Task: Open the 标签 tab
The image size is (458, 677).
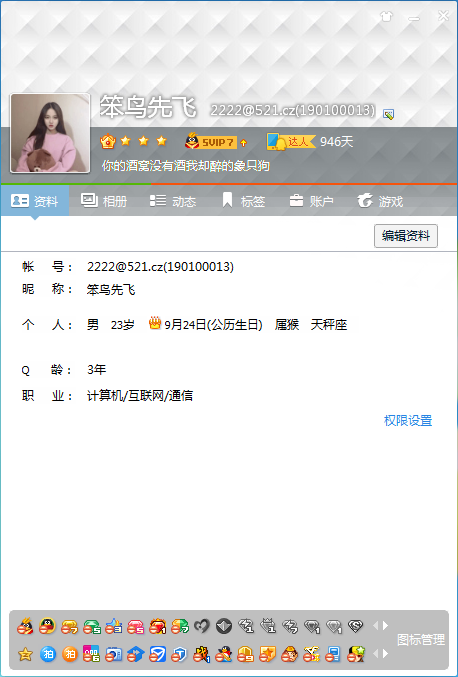Action: pyautogui.click(x=242, y=201)
